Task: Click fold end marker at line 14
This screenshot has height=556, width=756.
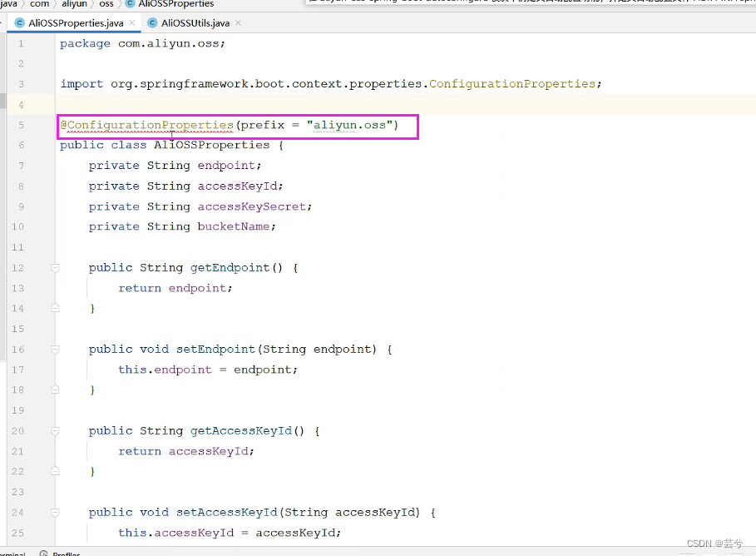Action: 55,308
